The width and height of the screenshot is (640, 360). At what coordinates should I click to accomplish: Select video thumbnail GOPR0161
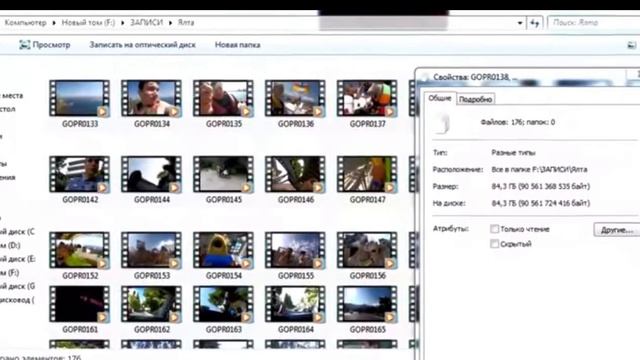[80, 304]
